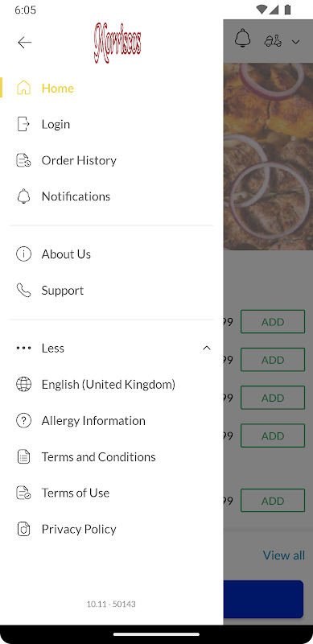Select the globe language icon
Viewport: 313px width, 644px height.
coord(23,385)
